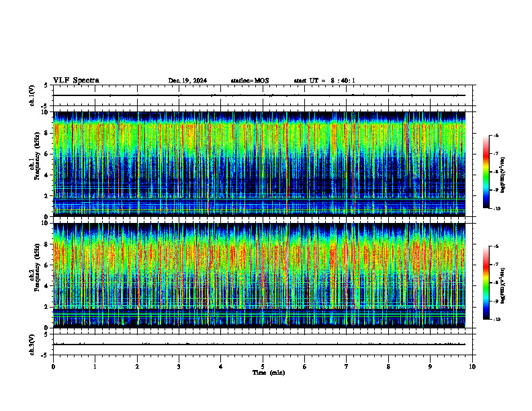Click time axis tick label '1'

(x=95, y=367)
